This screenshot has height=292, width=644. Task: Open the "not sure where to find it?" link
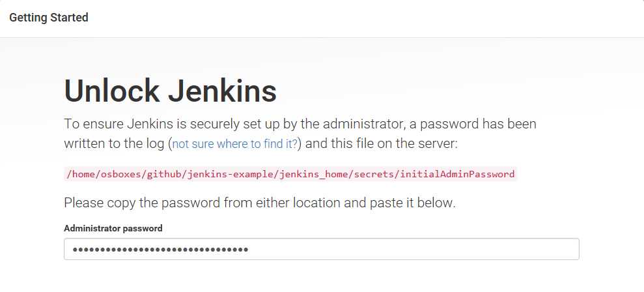click(x=234, y=144)
